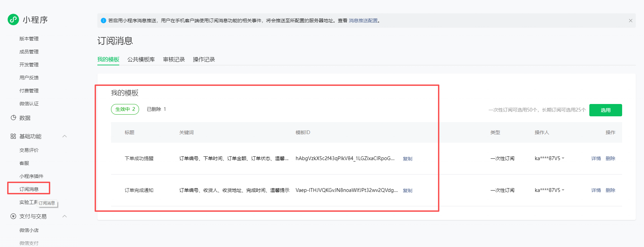
Task: Delete the 订单完成通知 template
Action: pyautogui.click(x=610, y=190)
